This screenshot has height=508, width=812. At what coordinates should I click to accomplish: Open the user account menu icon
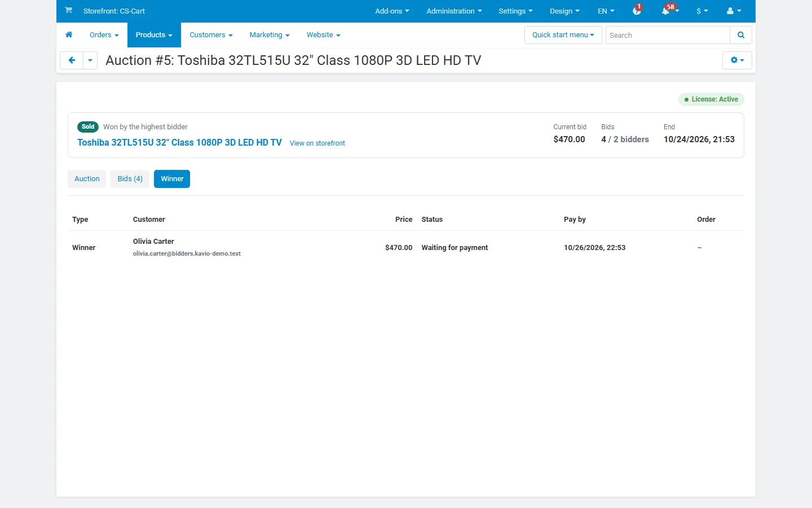[x=734, y=11]
